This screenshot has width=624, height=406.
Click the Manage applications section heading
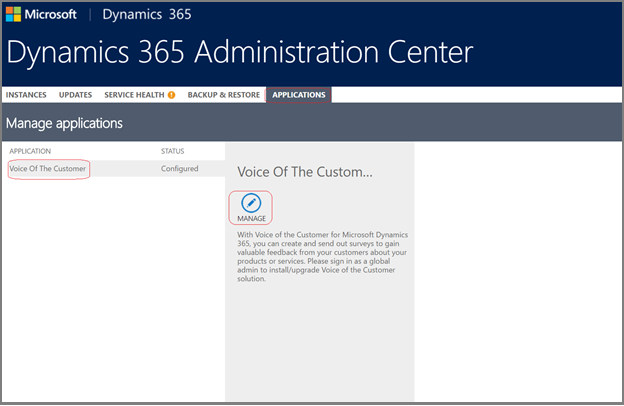(64, 124)
